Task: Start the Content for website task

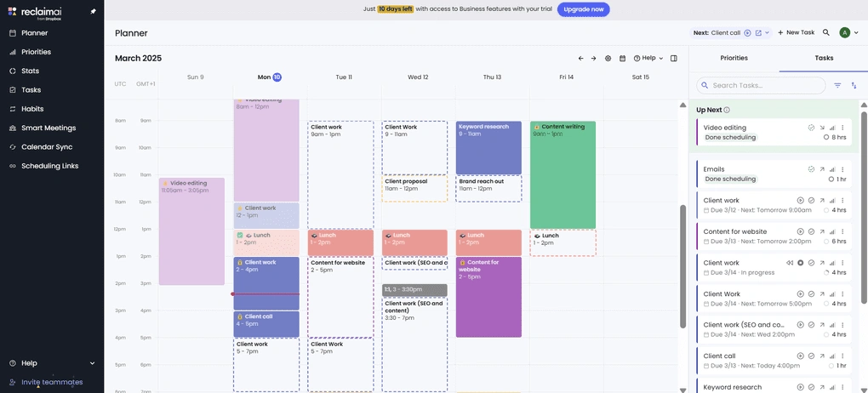Action: [x=800, y=231]
